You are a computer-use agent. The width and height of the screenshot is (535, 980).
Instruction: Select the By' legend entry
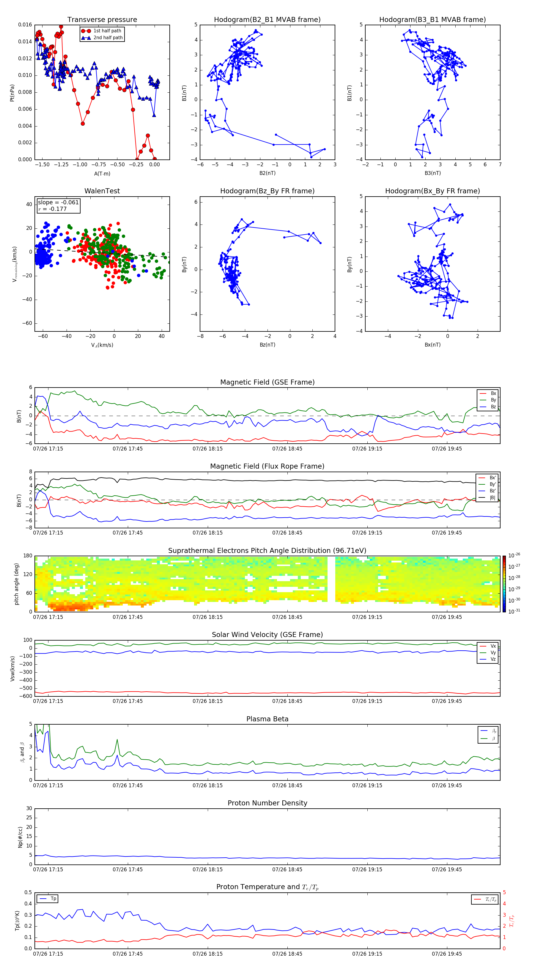coord(487,484)
